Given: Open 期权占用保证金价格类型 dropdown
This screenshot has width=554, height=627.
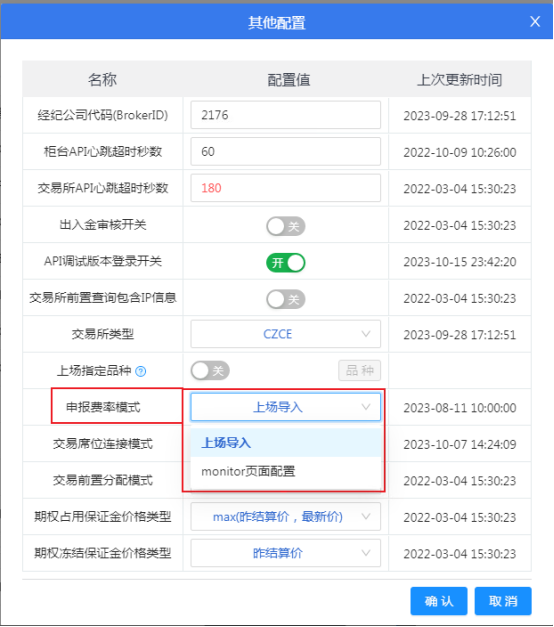Looking at the screenshot, I should click(286, 517).
